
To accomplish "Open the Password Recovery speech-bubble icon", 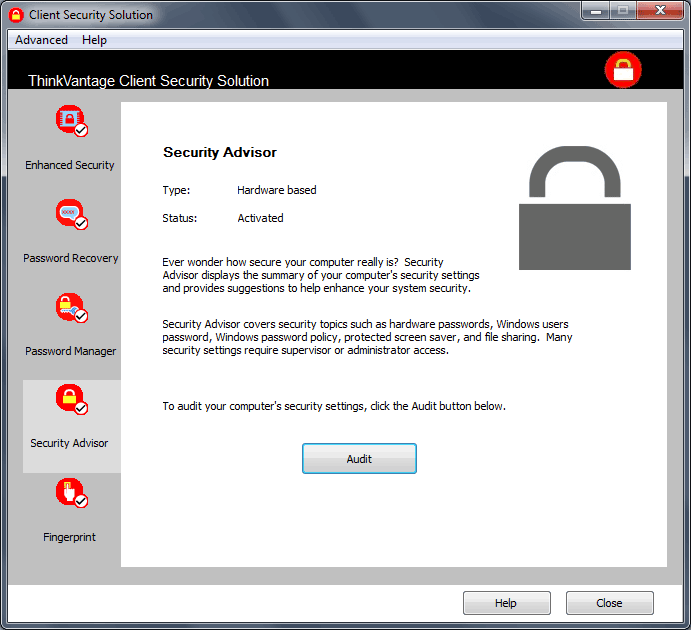I will click(x=71, y=215).
